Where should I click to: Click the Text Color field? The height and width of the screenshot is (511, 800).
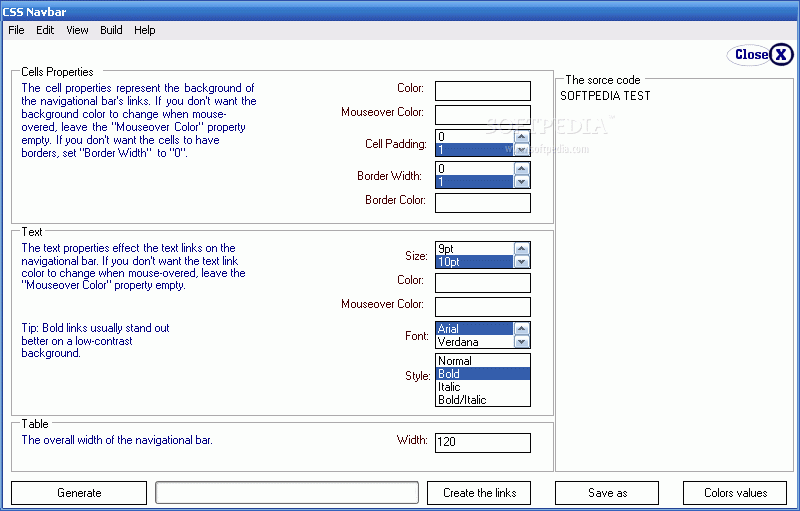[x=483, y=283]
